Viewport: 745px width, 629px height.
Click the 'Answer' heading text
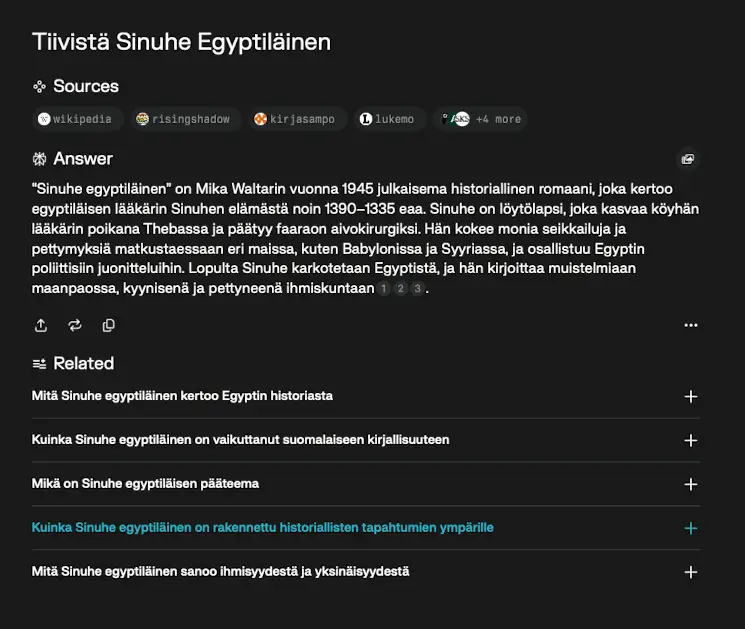pyautogui.click(x=83, y=159)
